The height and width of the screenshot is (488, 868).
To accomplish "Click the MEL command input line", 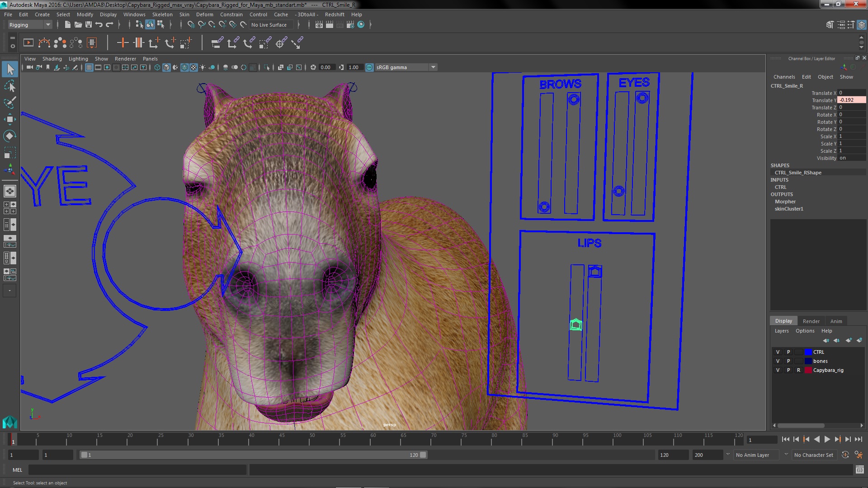I will (137, 470).
